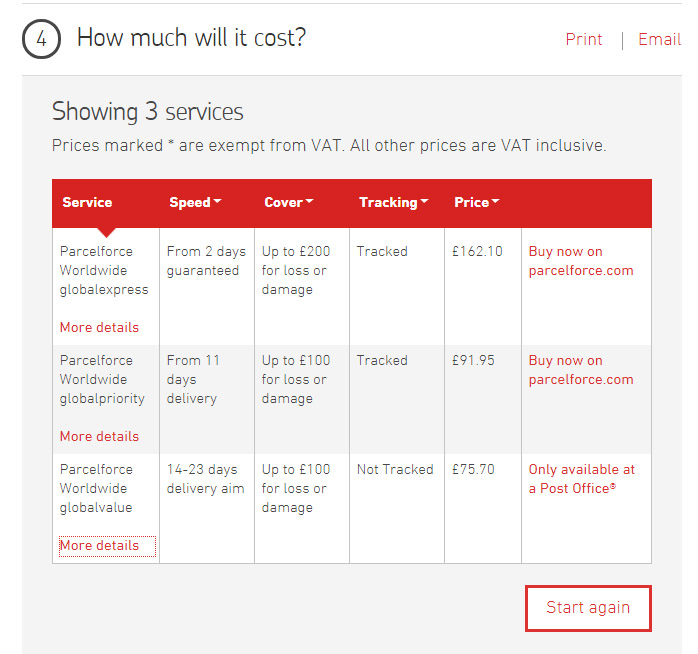The image size is (698, 654).
Task: Print the cost results
Action: tap(584, 40)
